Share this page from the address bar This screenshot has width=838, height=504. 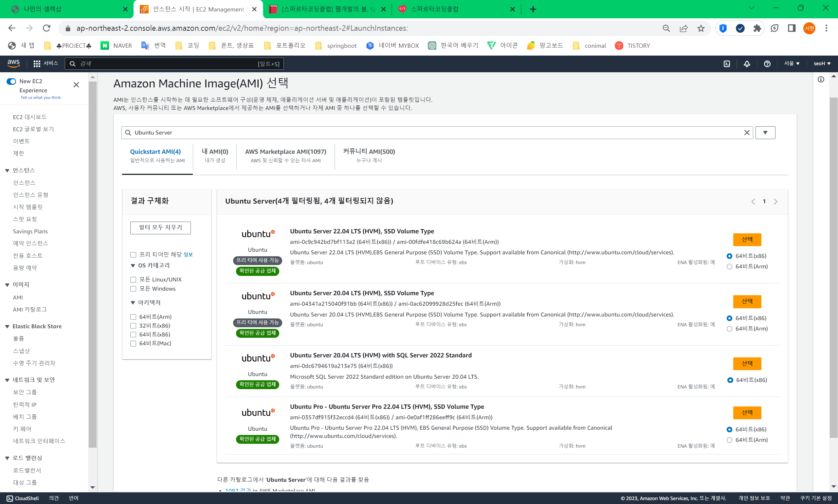click(683, 28)
